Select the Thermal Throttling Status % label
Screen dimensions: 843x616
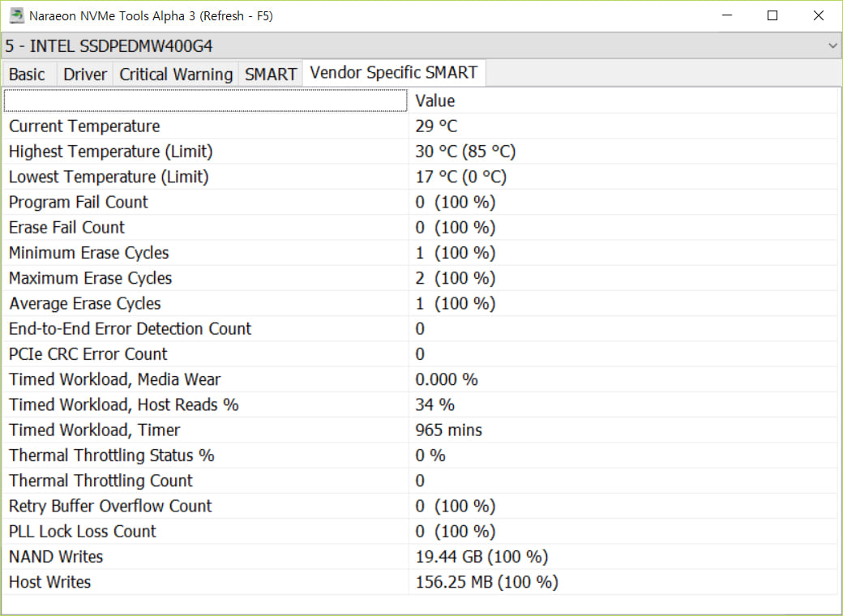pyautogui.click(x=111, y=456)
